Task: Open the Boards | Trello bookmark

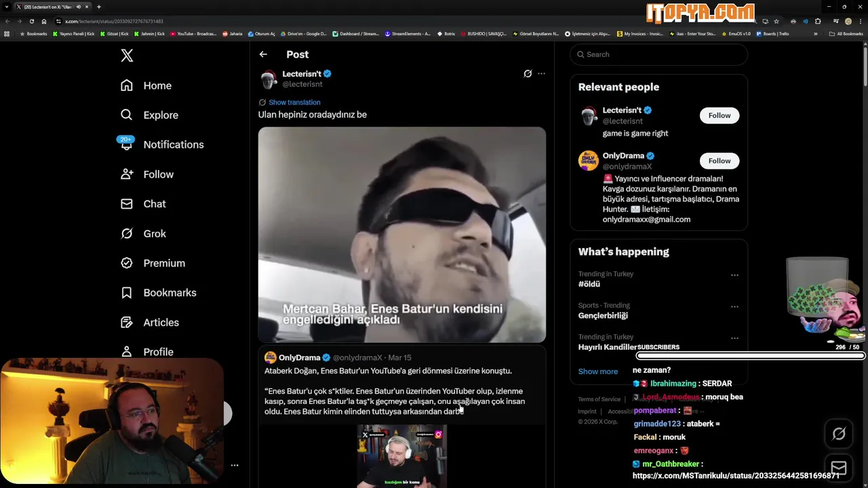Action: click(772, 33)
